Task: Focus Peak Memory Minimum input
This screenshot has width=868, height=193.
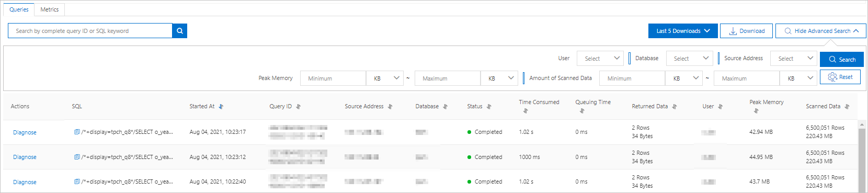Action: [333, 78]
